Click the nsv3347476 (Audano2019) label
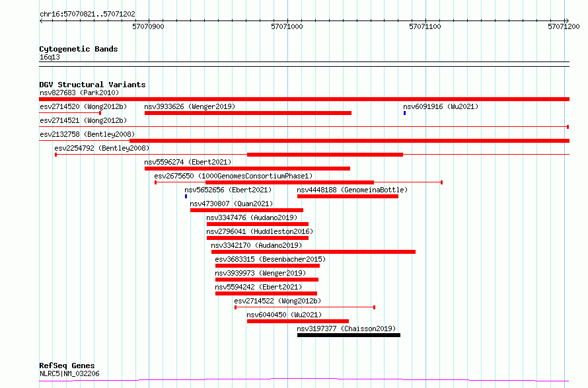 click(x=251, y=217)
